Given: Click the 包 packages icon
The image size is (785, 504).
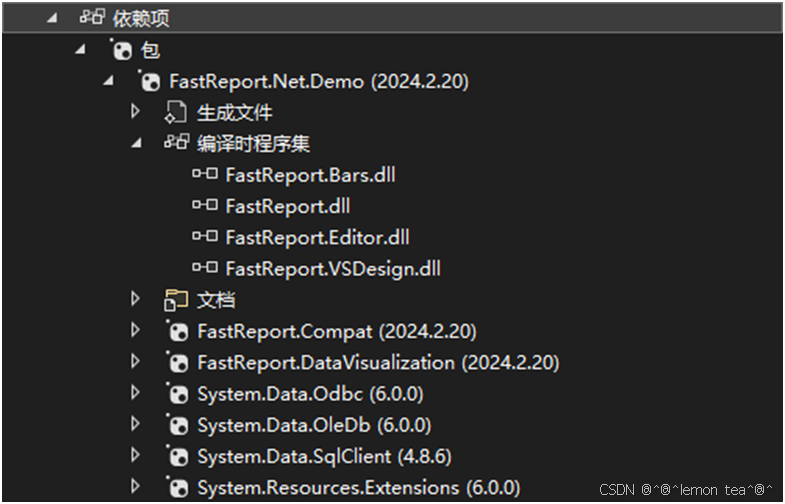Looking at the screenshot, I should tap(121, 50).
